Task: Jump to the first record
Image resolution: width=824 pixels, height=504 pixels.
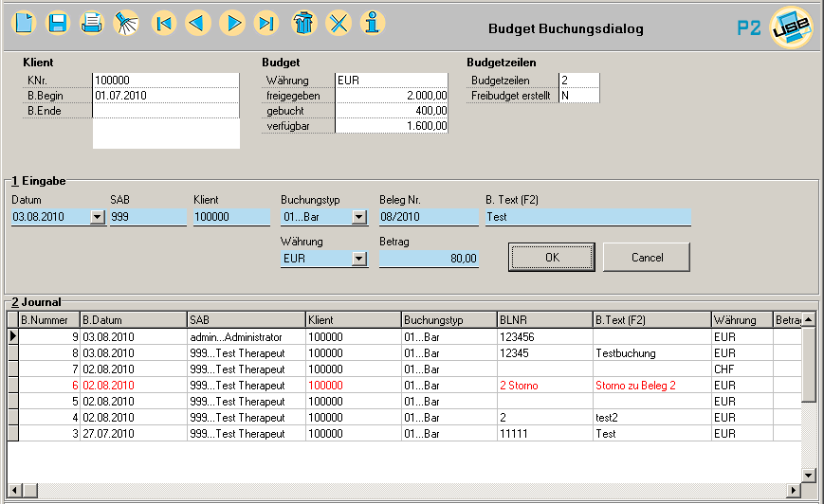Action: tap(164, 23)
